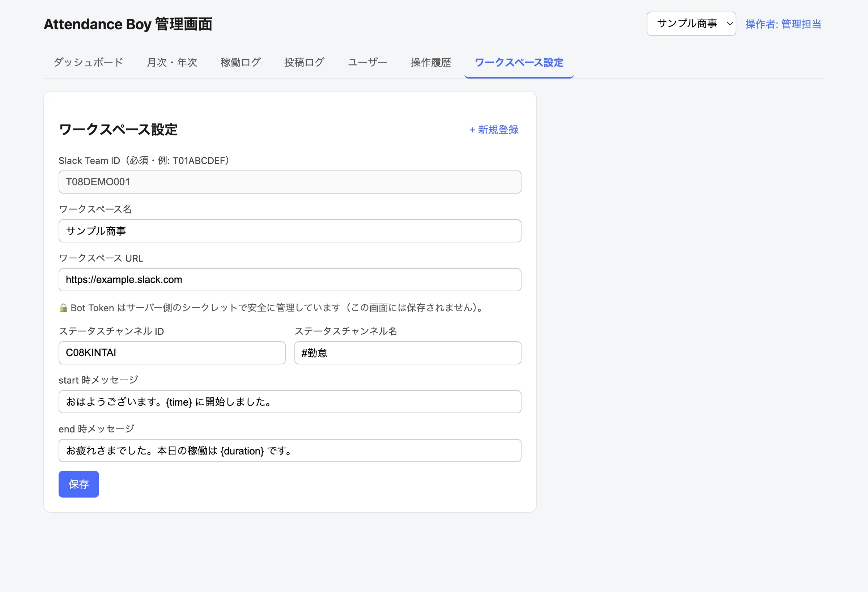The height and width of the screenshot is (592, 868).
Task: View the 操作履歴 tab
Action: (x=431, y=62)
